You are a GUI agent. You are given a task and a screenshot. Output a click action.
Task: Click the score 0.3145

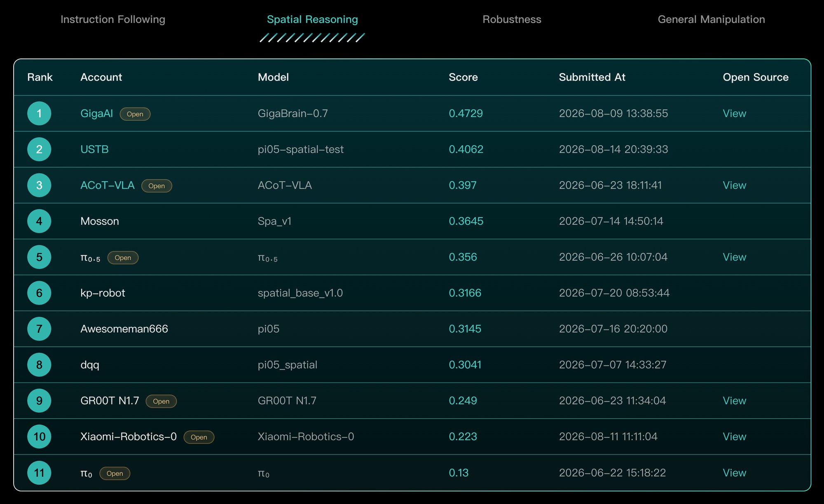[x=465, y=329]
